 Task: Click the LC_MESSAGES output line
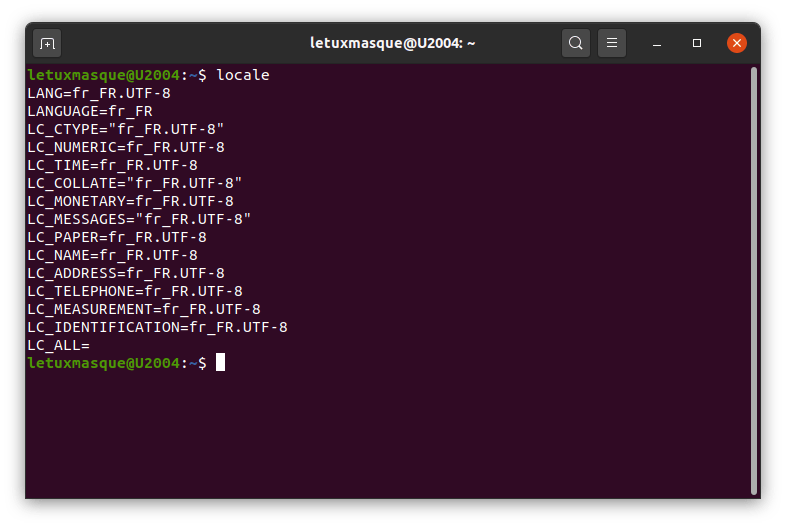tap(139, 220)
